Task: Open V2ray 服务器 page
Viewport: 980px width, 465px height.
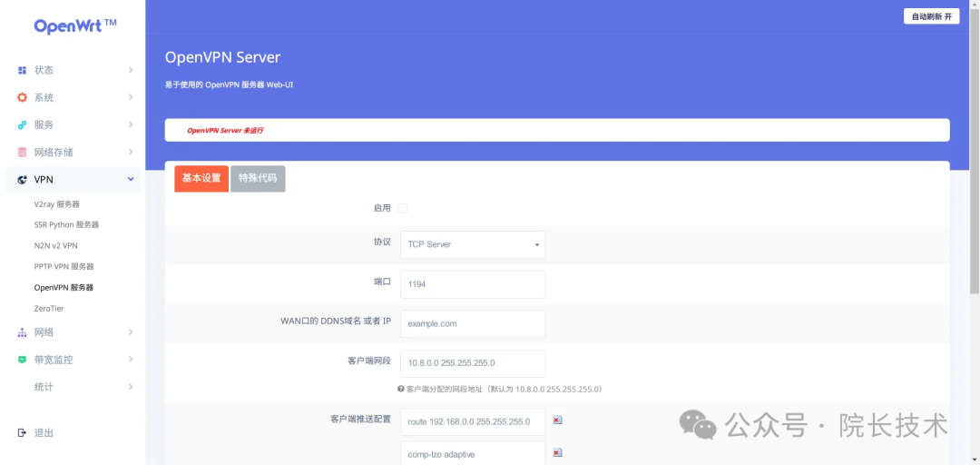Action: coord(57,204)
